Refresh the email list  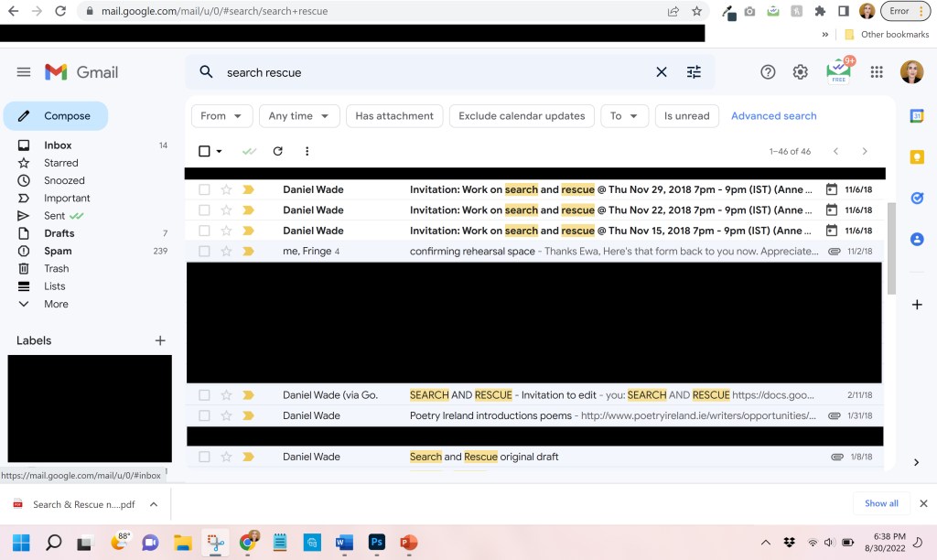(278, 151)
